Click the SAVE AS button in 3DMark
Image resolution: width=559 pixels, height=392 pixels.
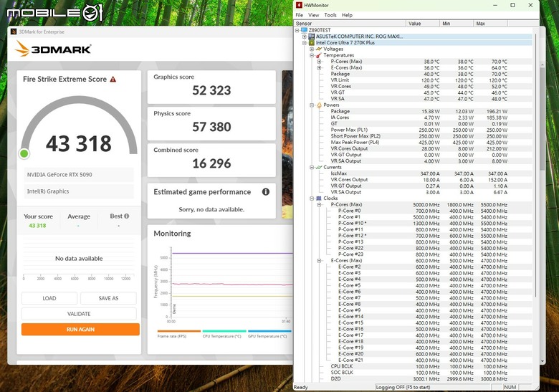pyautogui.click(x=108, y=298)
